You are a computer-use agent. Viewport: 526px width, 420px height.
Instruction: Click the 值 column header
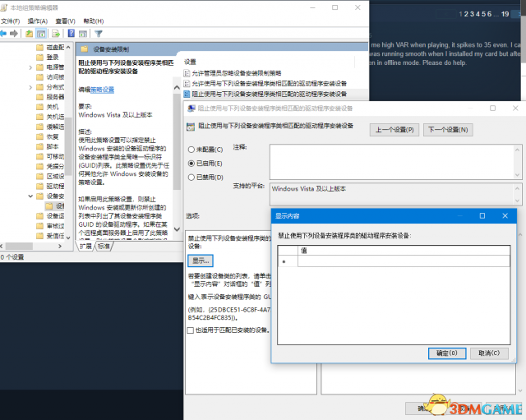(404, 251)
